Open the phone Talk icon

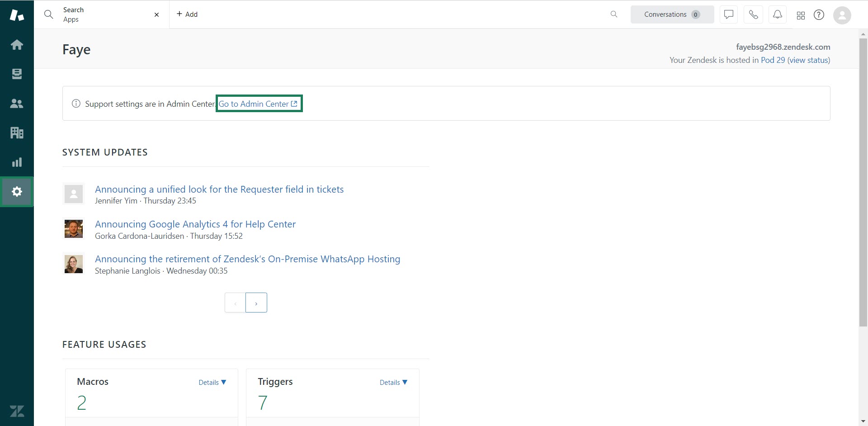753,14
